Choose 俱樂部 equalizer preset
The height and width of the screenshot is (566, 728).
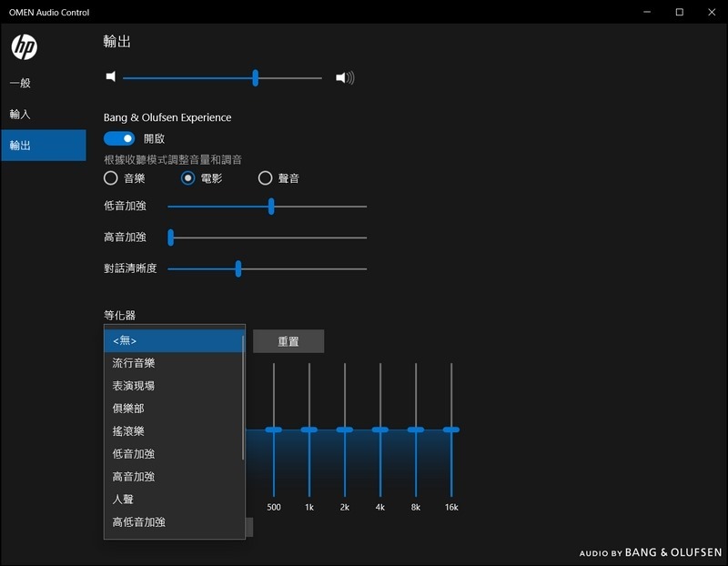coord(174,409)
